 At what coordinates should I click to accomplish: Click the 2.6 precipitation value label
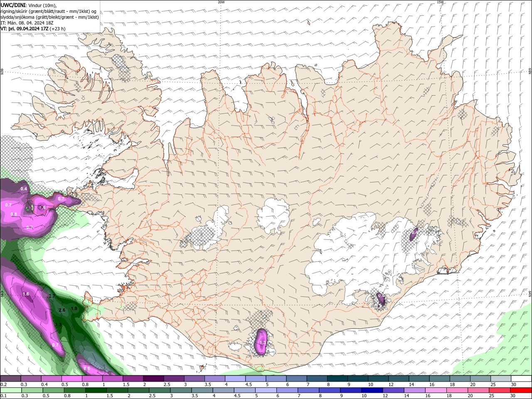coord(62,310)
